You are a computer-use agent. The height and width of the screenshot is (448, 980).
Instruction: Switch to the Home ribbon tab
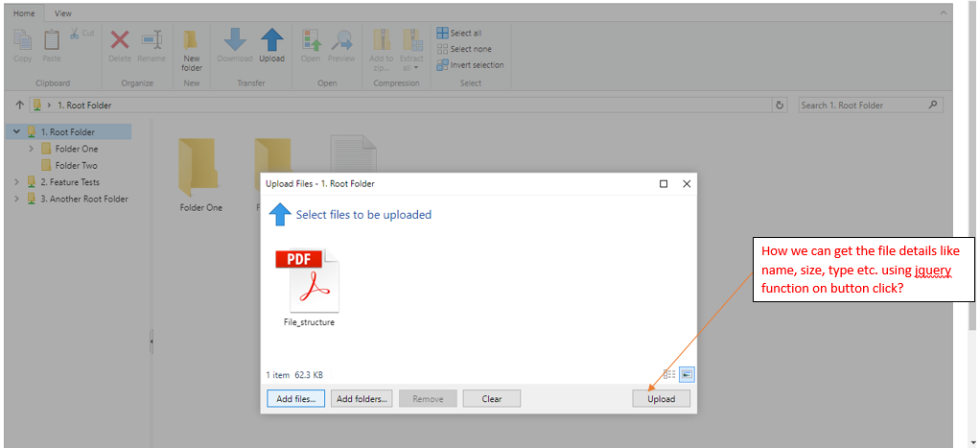pos(23,13)
